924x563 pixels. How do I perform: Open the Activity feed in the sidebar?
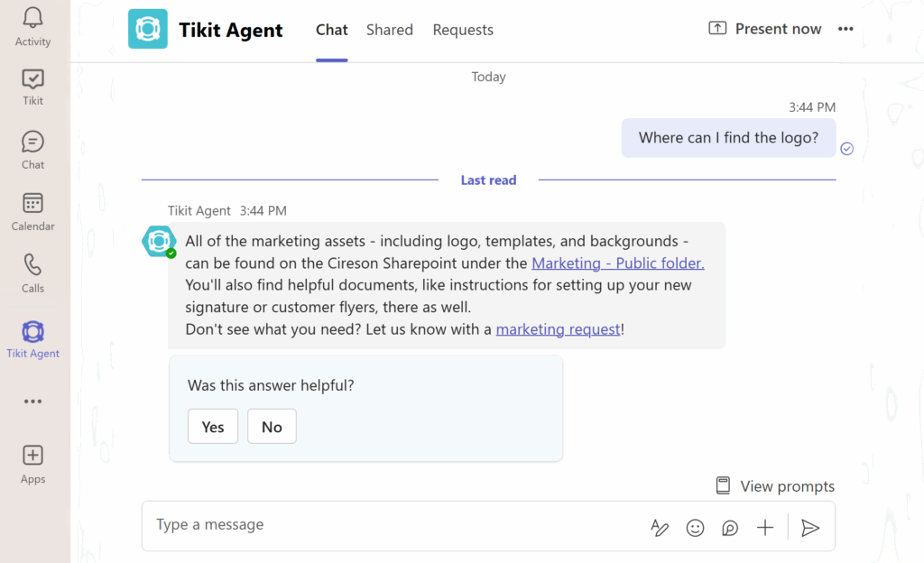(x=32, y=25)
